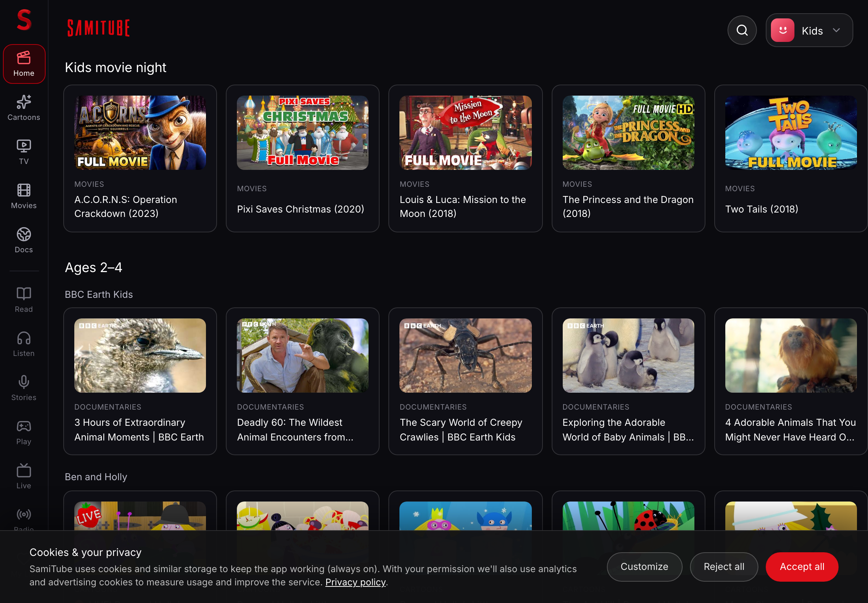Click the red S logo icon
Screen dimensions: 868x603
tap(24, 20)
